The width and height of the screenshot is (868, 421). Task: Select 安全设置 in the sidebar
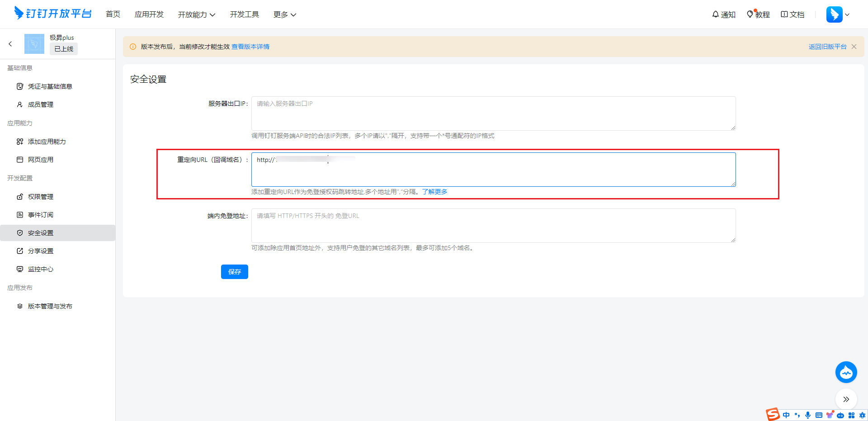58,233
